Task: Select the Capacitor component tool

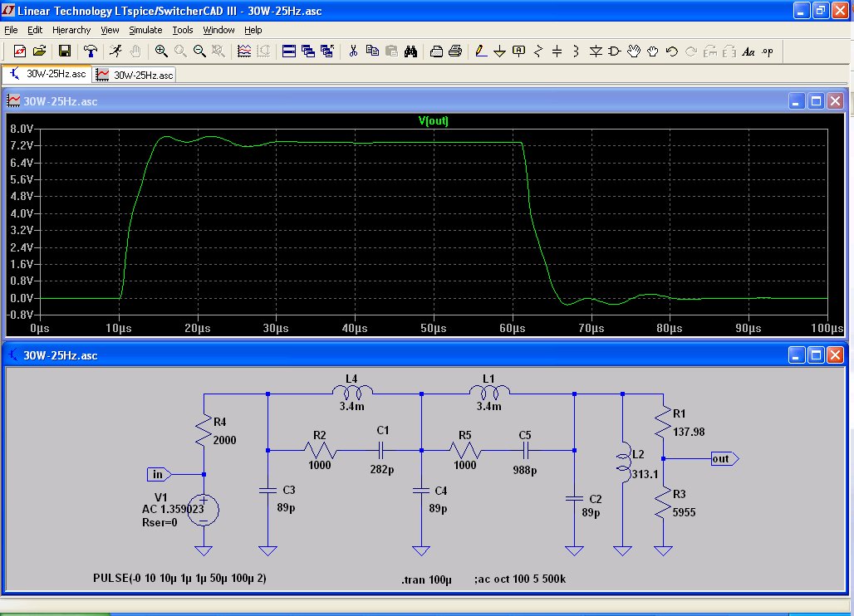Action: pos(557,51)
